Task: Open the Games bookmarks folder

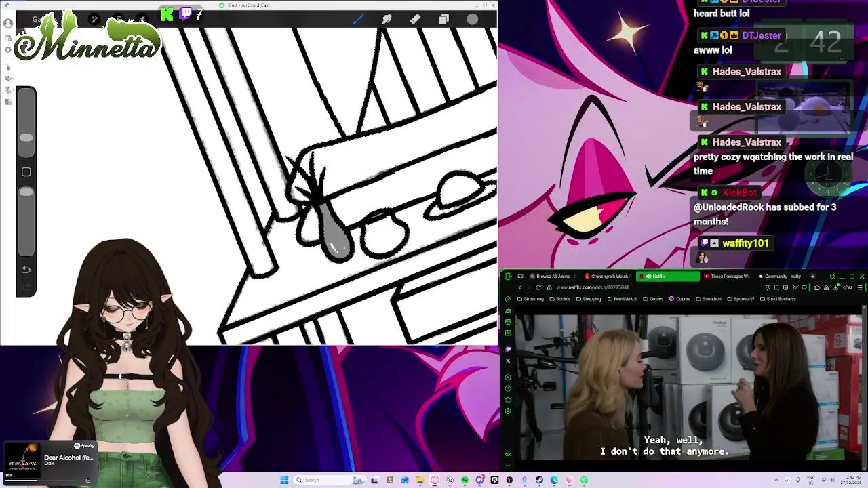Action: 653,299
